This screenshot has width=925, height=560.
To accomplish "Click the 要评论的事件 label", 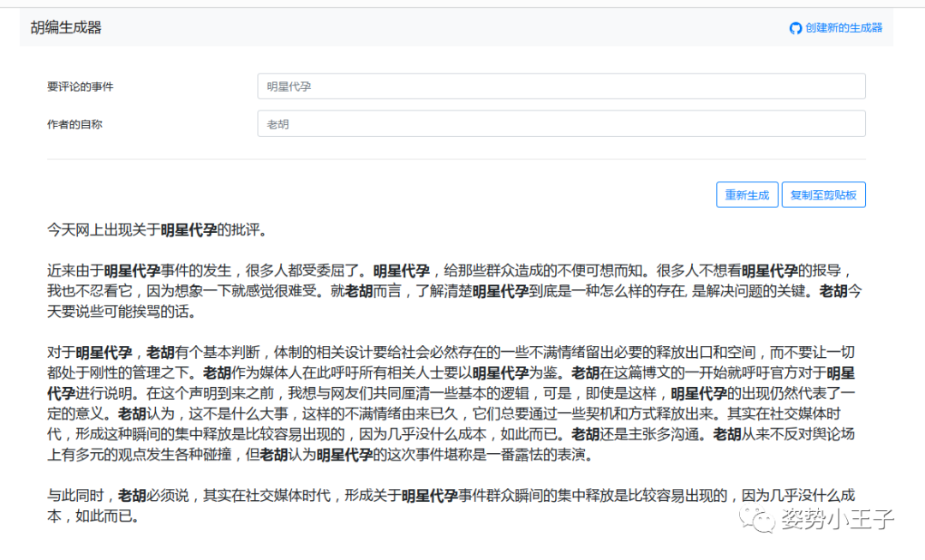I will pyautogui.click(x=81, y=86).
